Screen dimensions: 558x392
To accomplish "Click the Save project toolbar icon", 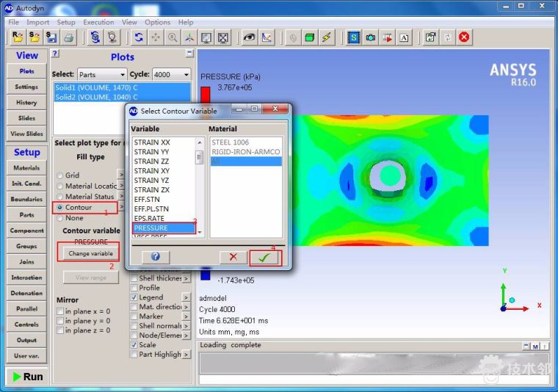I will 51,37.
